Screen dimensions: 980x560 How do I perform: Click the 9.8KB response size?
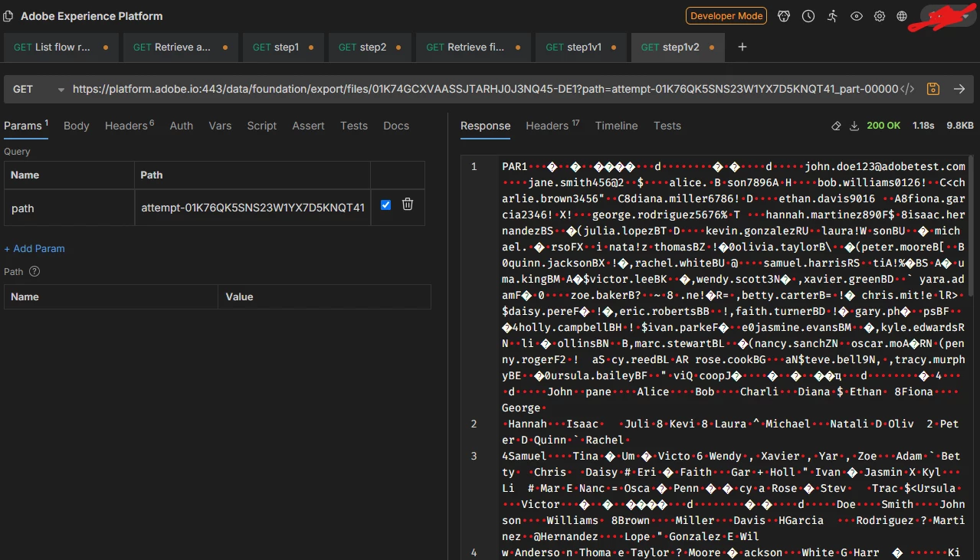(x=960, y=126)
